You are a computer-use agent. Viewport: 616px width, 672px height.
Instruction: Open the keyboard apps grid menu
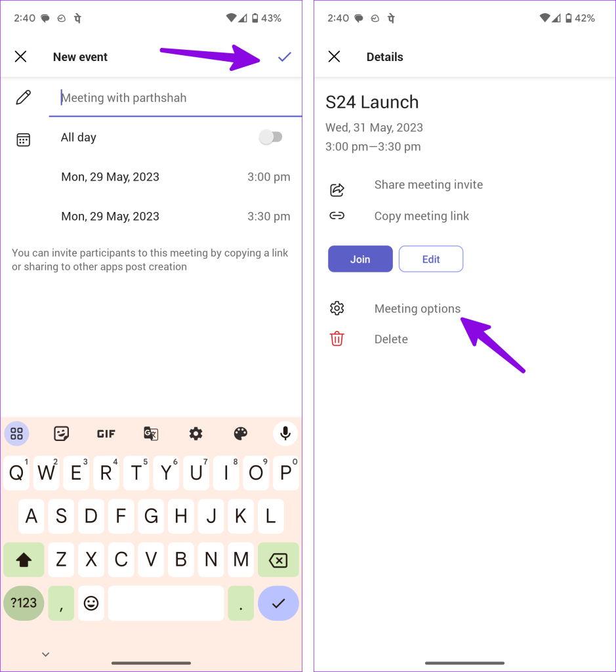pyautogui.click(x=16, y=434)
